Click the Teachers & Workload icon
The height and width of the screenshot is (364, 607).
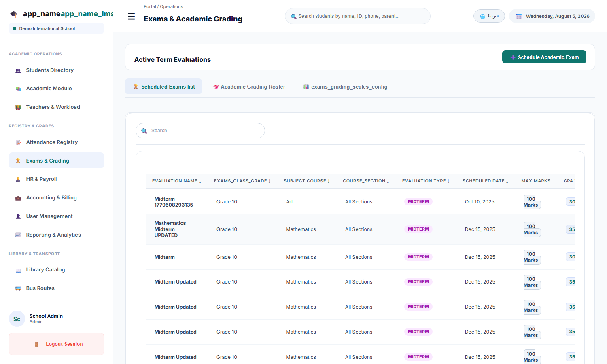(18, 107)
